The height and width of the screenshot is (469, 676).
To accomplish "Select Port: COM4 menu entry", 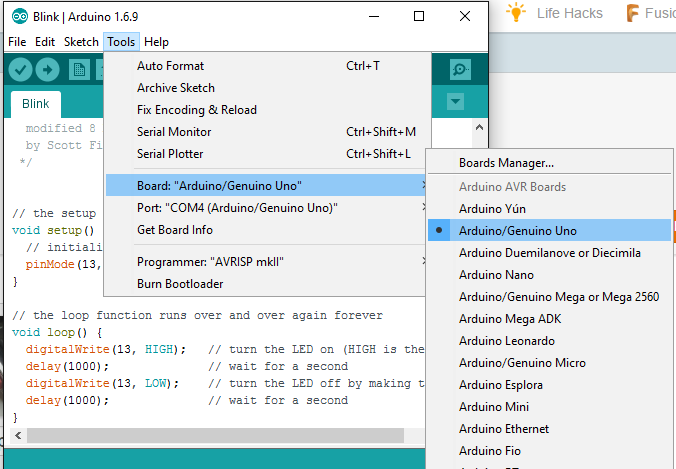I will click(x=266, y=208).
